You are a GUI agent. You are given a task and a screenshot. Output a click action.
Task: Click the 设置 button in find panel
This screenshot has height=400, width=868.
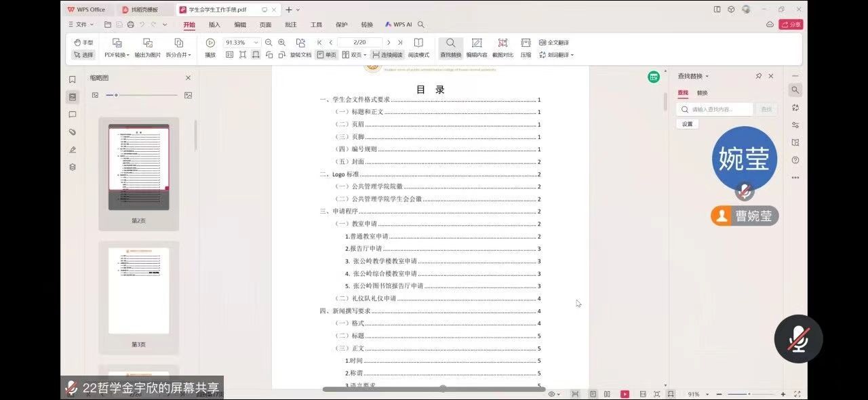[688, 124]
